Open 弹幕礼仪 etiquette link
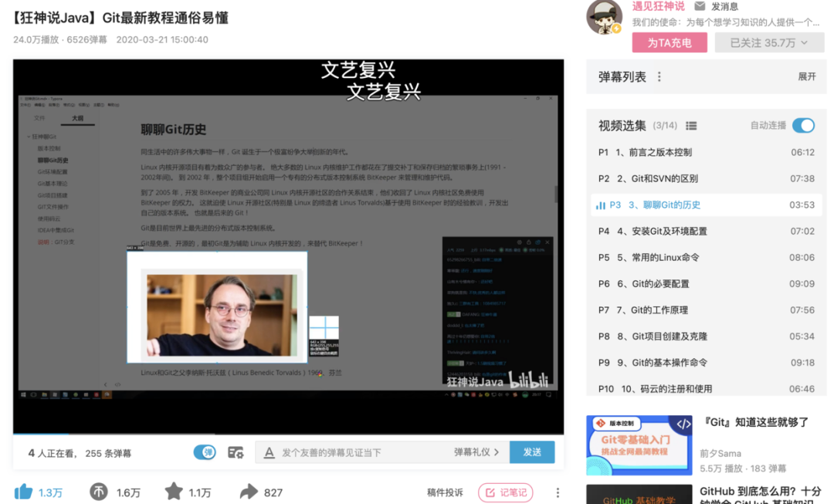 tap(476, 452)
